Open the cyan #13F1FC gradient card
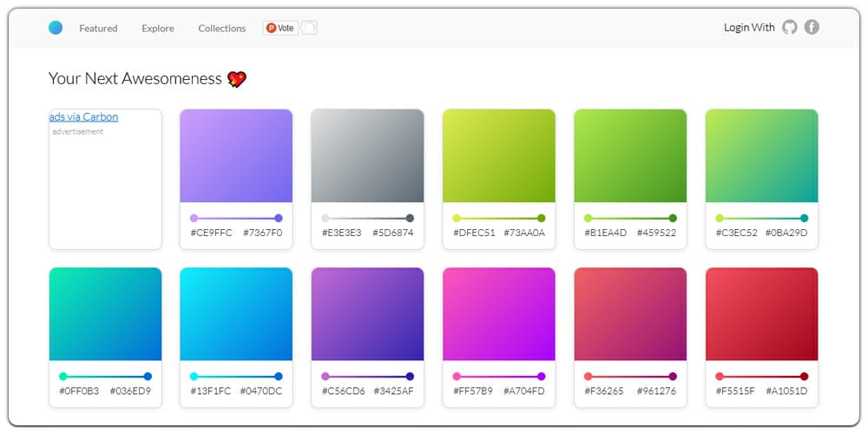The image size is (868, 434). (236, 314)
